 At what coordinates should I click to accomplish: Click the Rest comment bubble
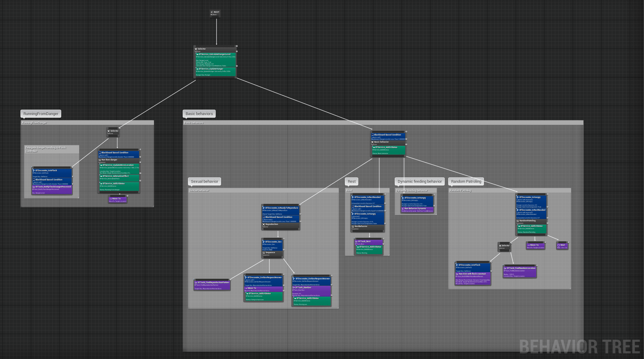point(352,181)
